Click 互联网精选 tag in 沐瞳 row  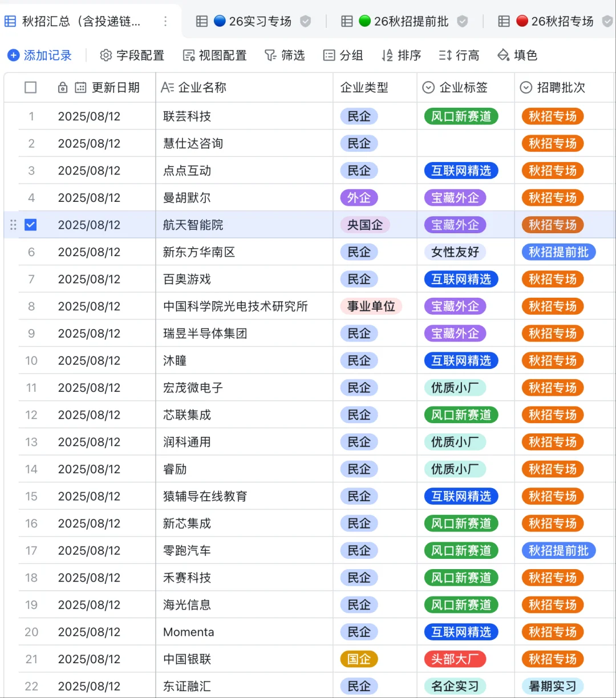click(461, 360)
